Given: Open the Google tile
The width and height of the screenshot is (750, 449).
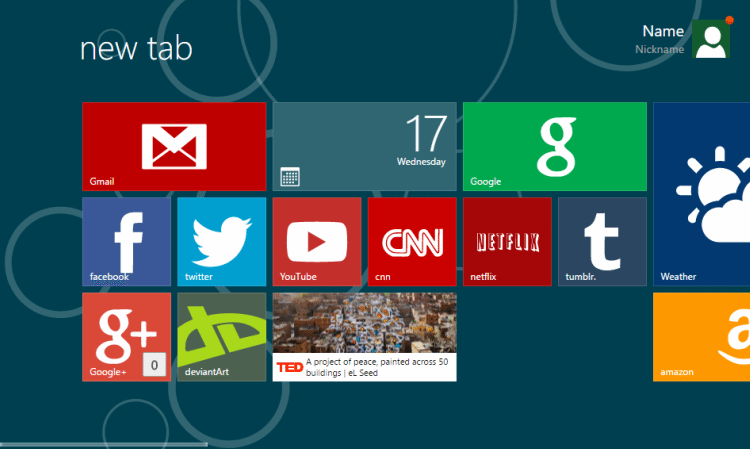Looking at the screenshot, I should coord(555,146).
